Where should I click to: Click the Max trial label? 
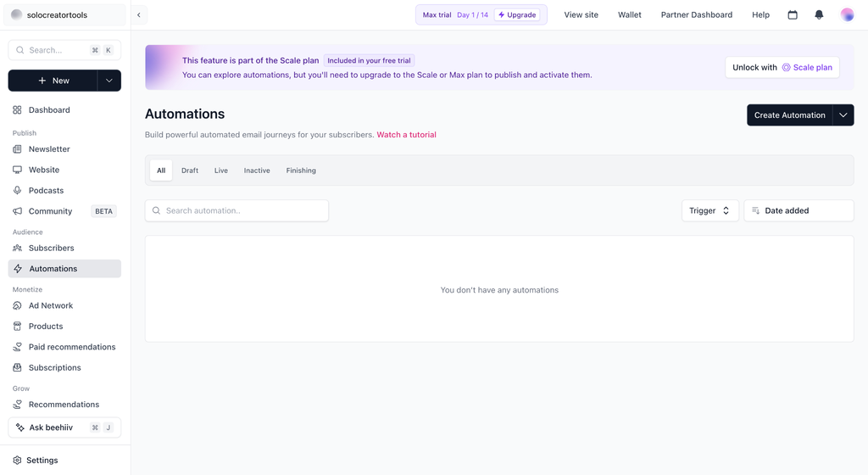pos(437,15)
